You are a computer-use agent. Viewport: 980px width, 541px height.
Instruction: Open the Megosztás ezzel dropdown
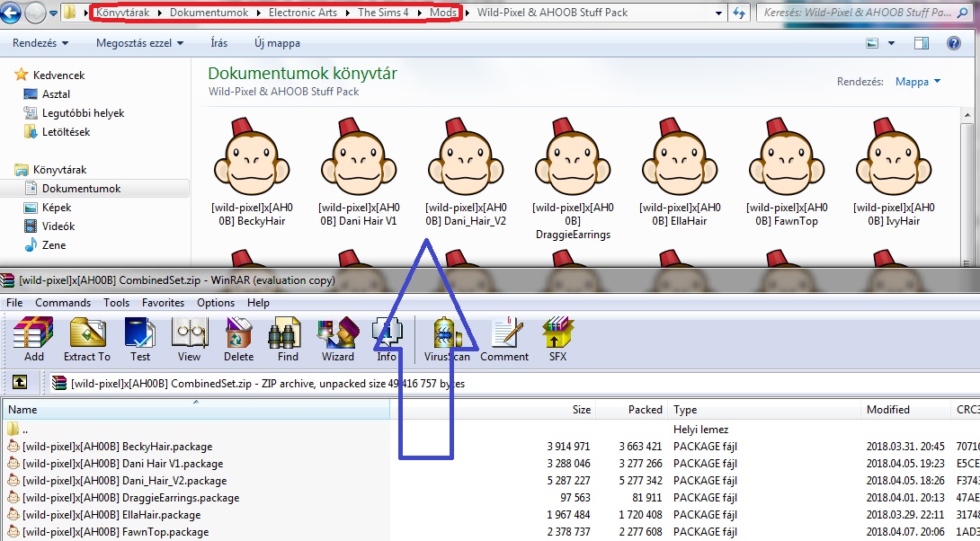click(x=140, y=43)
